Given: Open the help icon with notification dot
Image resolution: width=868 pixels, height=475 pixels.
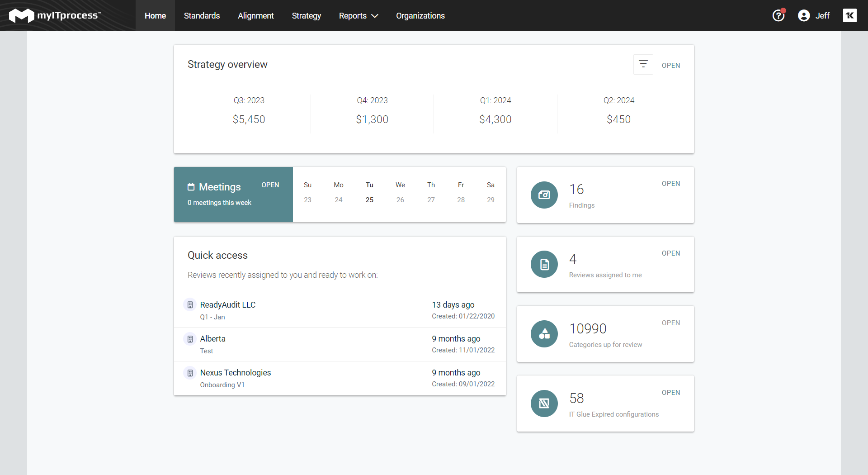Looking at the screenshot, I should (x=778, y=15).
